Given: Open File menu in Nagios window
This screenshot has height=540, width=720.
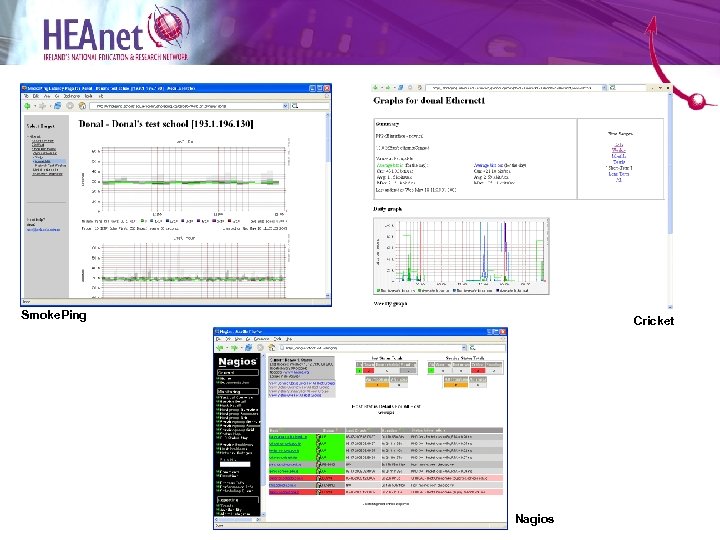Looking at the screenshot, I should [219, 339].
